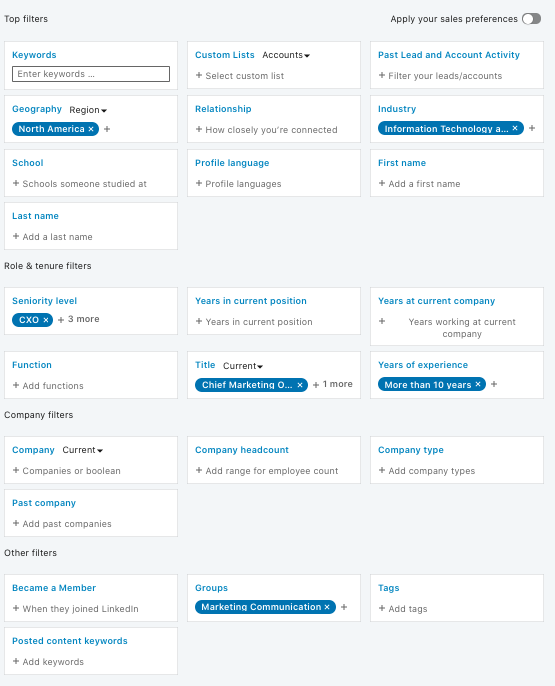Open the Custom Lists Accounts dropdown
This screenshot has width=555, height=686.
click(x=286, y=55)
